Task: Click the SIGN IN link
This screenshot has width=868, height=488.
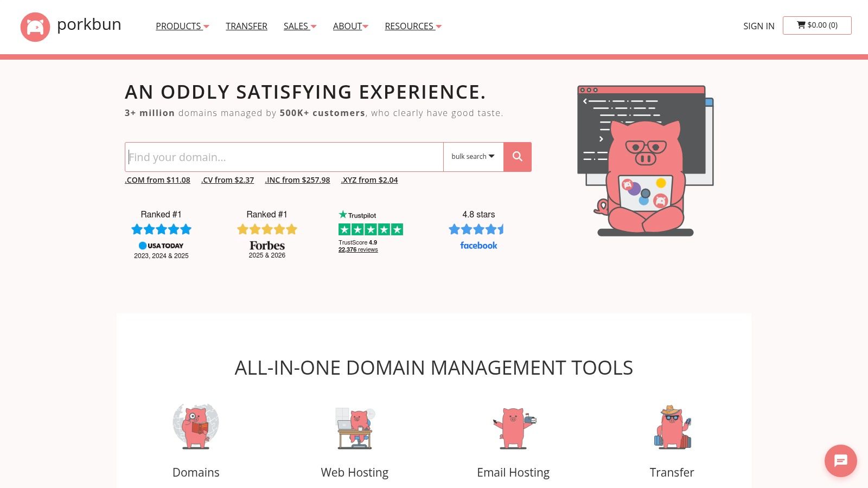Action: pos(758,26)
